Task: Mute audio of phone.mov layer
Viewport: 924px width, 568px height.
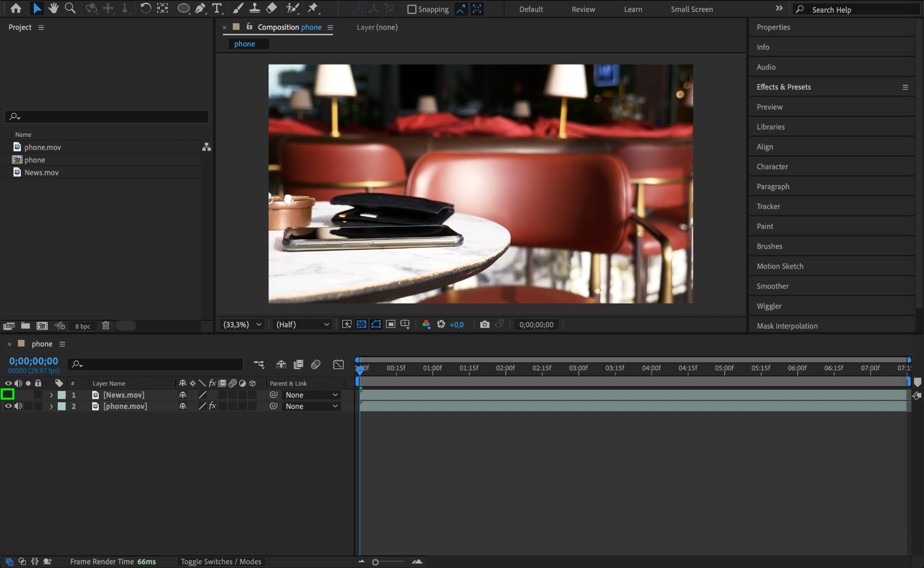Action: 18,406
